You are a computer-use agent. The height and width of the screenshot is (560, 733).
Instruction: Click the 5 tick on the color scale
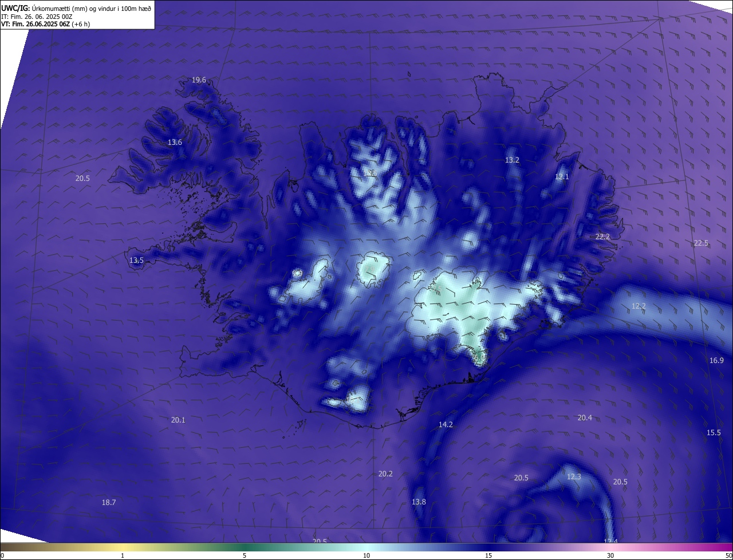point(245,555)
